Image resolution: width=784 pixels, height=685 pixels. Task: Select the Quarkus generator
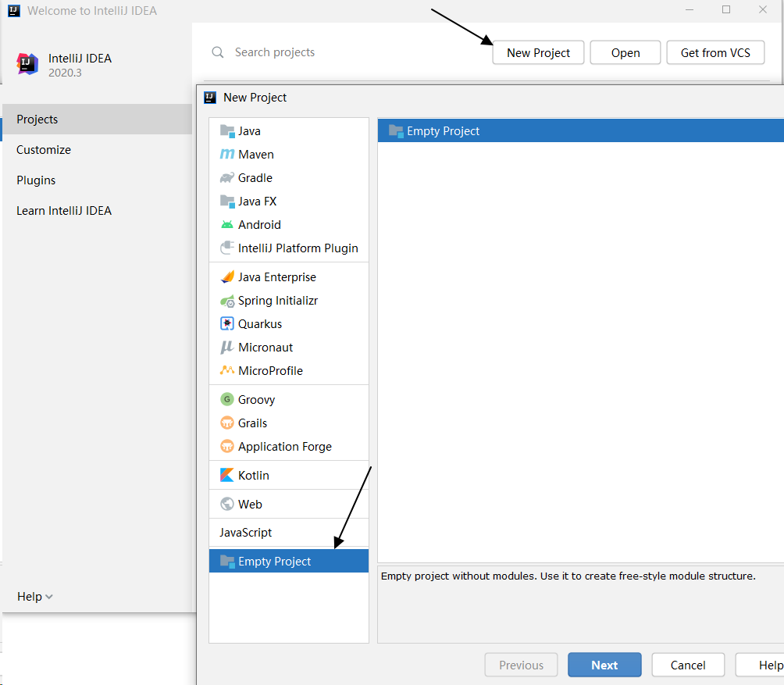pos(289,324)
